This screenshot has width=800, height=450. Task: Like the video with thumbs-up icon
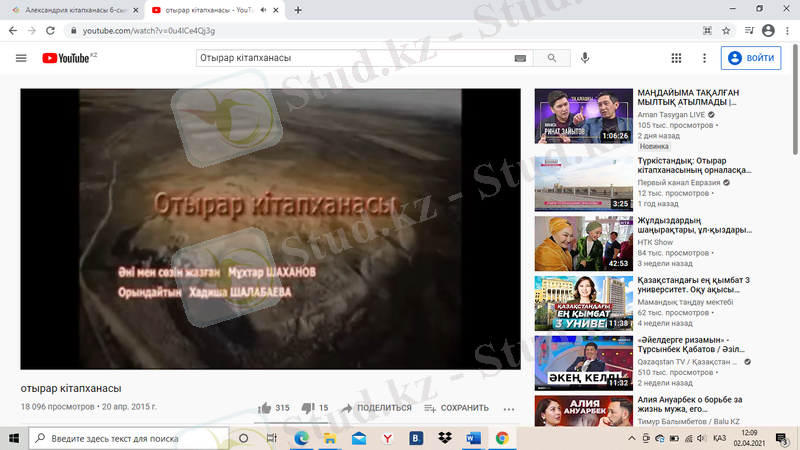click(265, 408)
